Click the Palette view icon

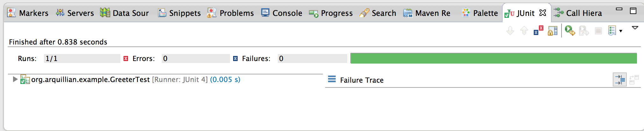(466, 13)
